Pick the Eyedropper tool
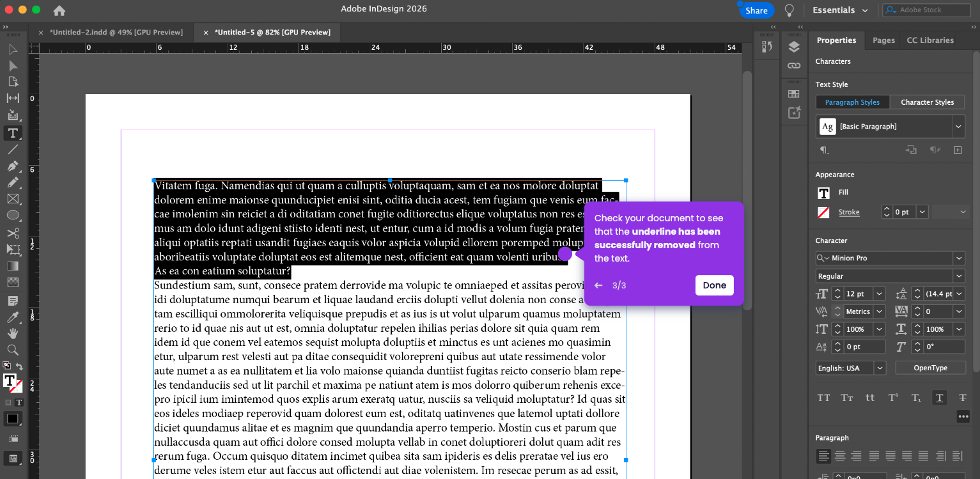 [13, 317]
